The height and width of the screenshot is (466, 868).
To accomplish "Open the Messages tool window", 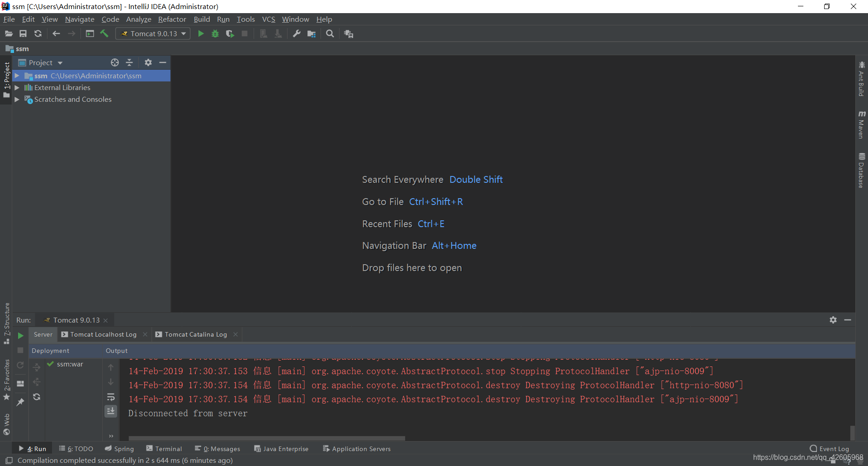I will click(217, 449).
